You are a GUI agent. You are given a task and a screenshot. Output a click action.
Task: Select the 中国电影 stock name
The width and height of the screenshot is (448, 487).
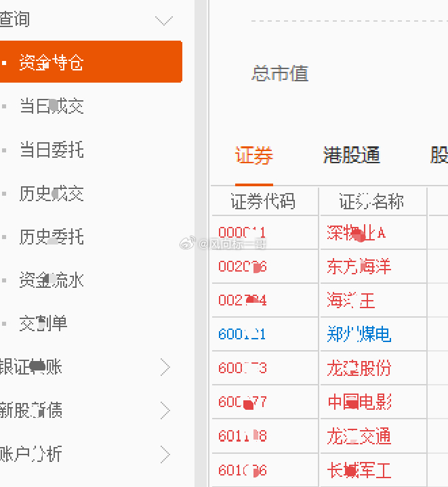(x=359, y=402)
